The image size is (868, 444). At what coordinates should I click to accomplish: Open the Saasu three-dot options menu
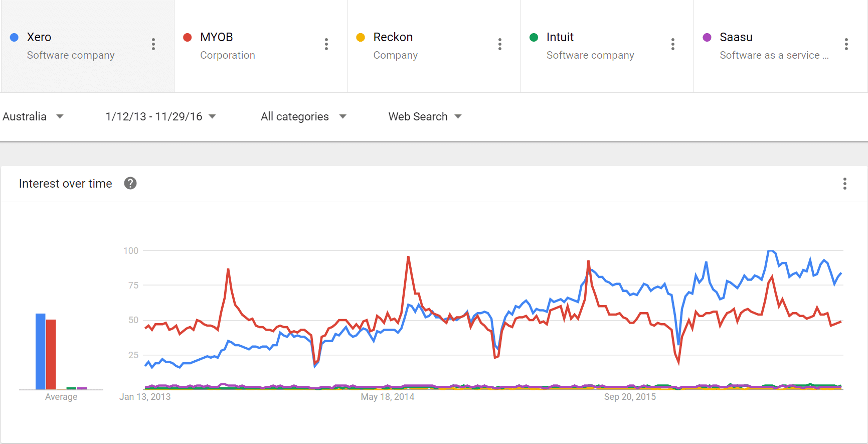coord(846,44)
